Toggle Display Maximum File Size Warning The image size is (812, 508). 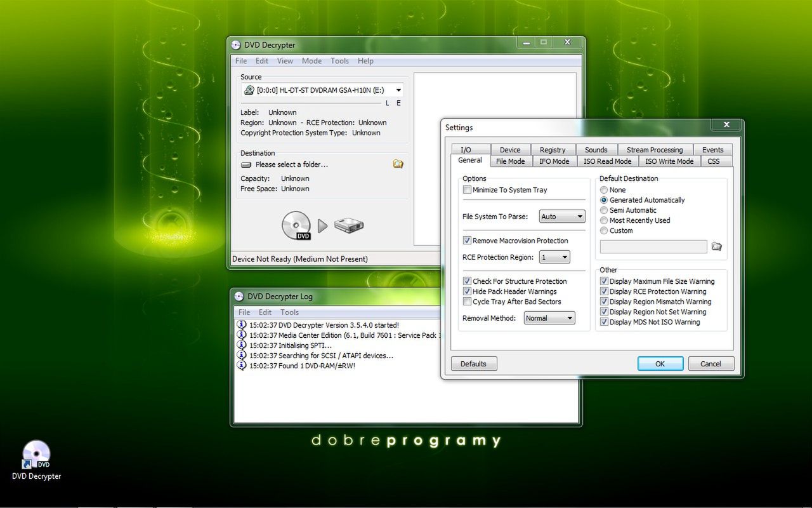click(605, 281)
